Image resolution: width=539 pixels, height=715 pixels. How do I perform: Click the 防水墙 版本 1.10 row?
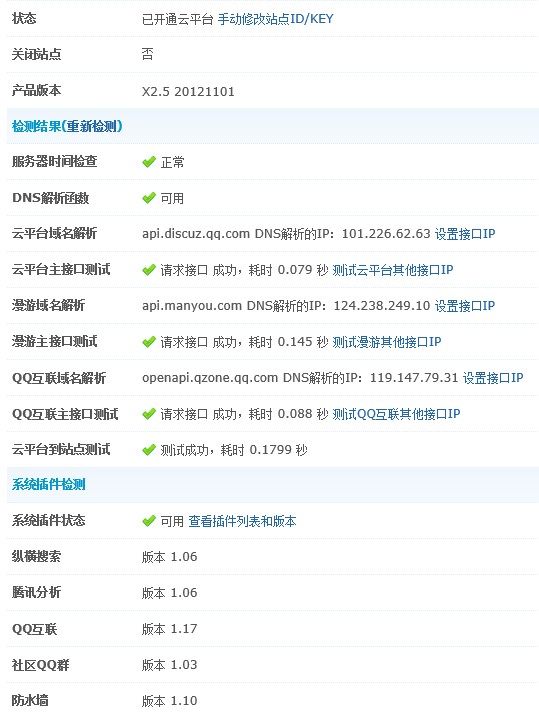tap(273, 700)
